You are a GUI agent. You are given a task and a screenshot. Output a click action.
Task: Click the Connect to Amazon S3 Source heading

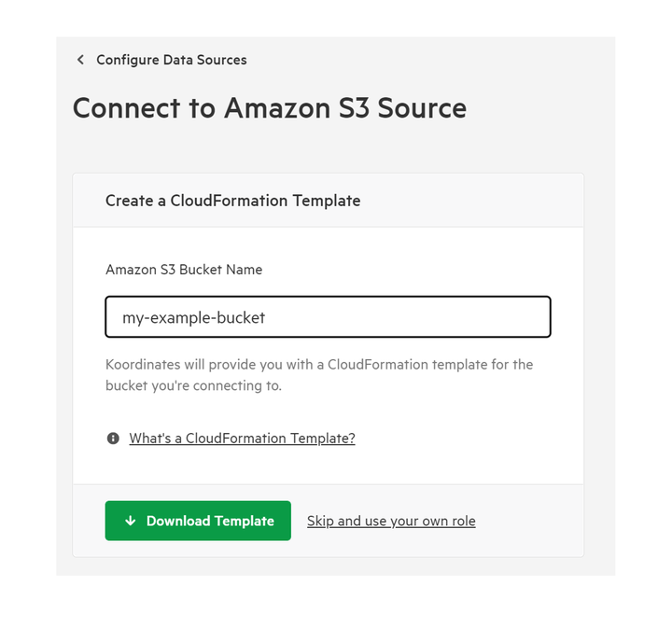coord(270,107)
